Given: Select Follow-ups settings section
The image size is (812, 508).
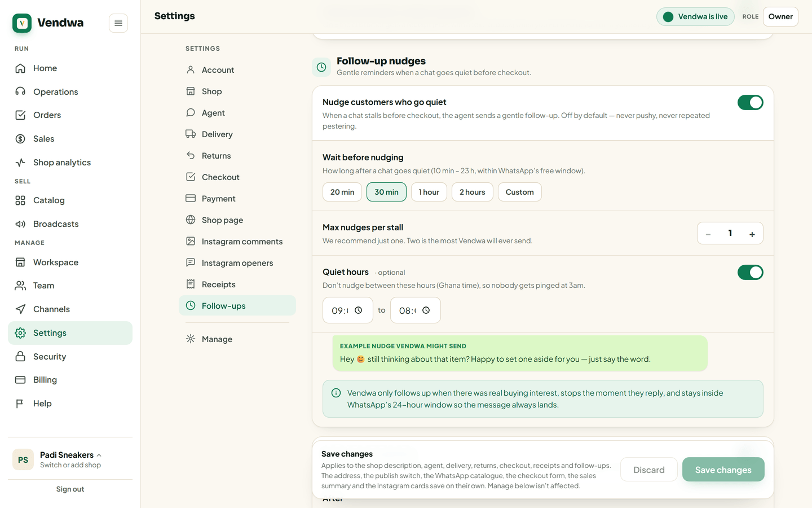Looking at the screenshot, I should (237, 306).
